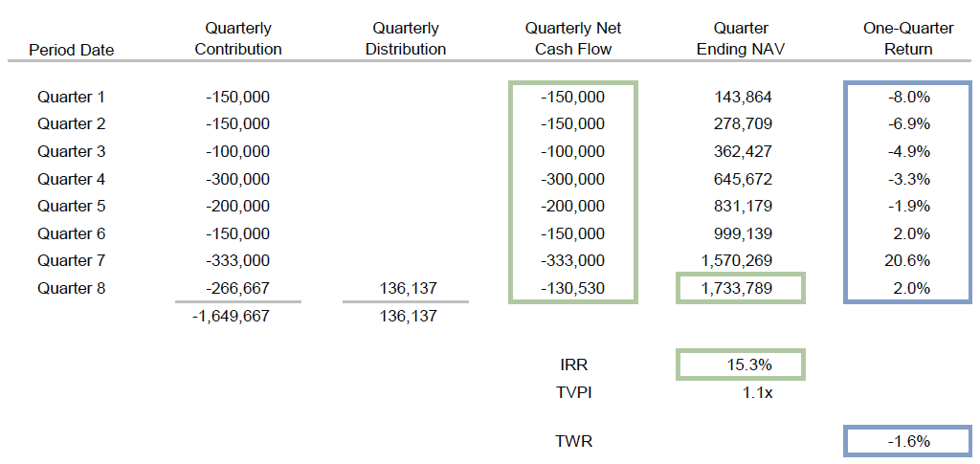Image resolution: width=980 pixels, height=464 pixels.
Task: Select the Period Date header
Action: pos(72,50)
